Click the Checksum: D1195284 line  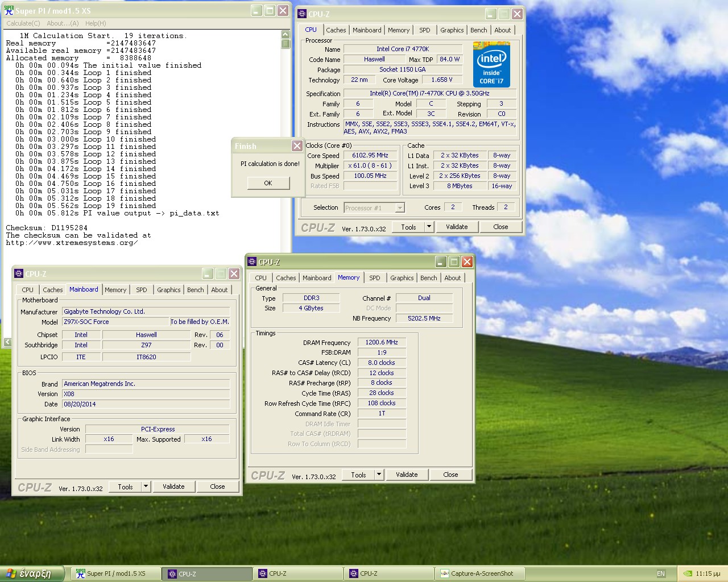point(47,228)
